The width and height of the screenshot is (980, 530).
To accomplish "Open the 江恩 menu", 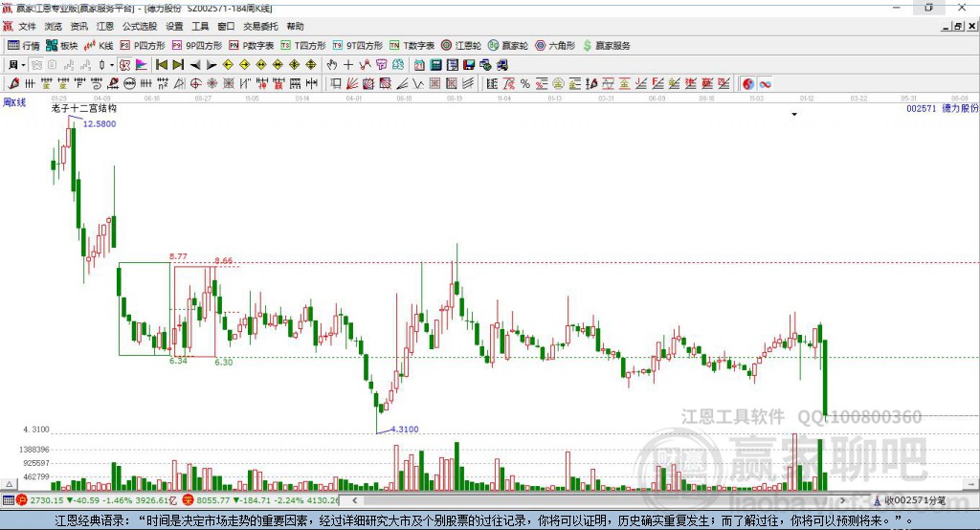I will click(x=105, y=26).
